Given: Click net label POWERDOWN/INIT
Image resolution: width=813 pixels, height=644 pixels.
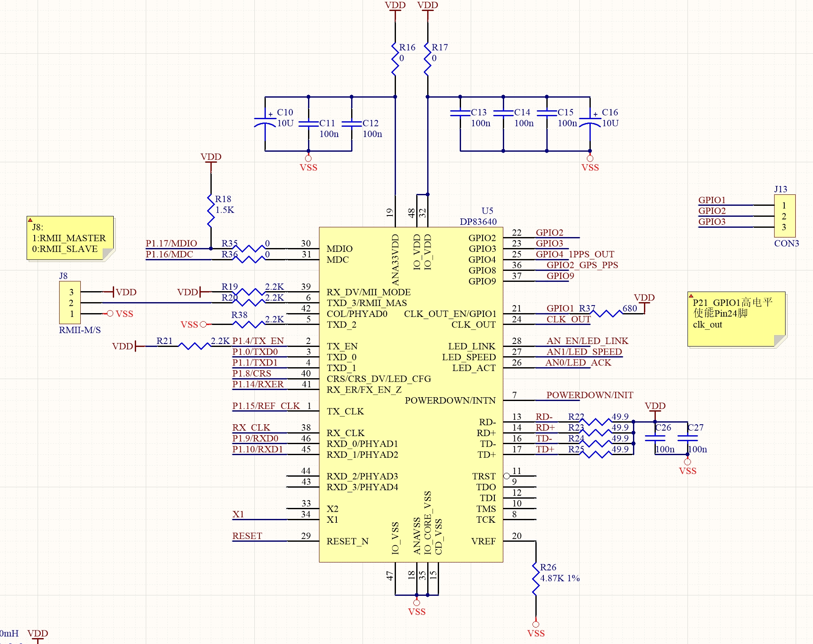Looking at the screenshot, I should point(590,395).
